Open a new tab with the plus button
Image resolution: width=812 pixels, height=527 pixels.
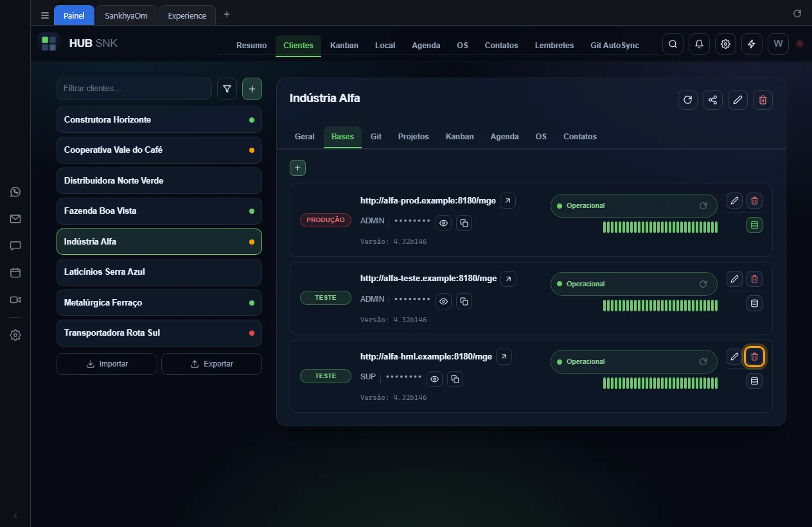226,14
